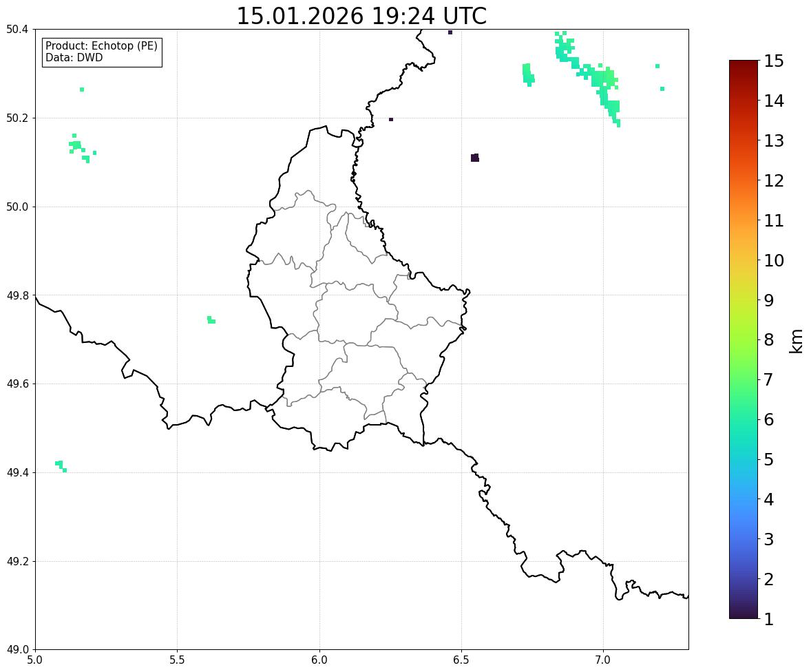Click the colorbar tick label 3
Image resolution: width=811 pixels, height=672 pixels.
[x=769, y=539]
